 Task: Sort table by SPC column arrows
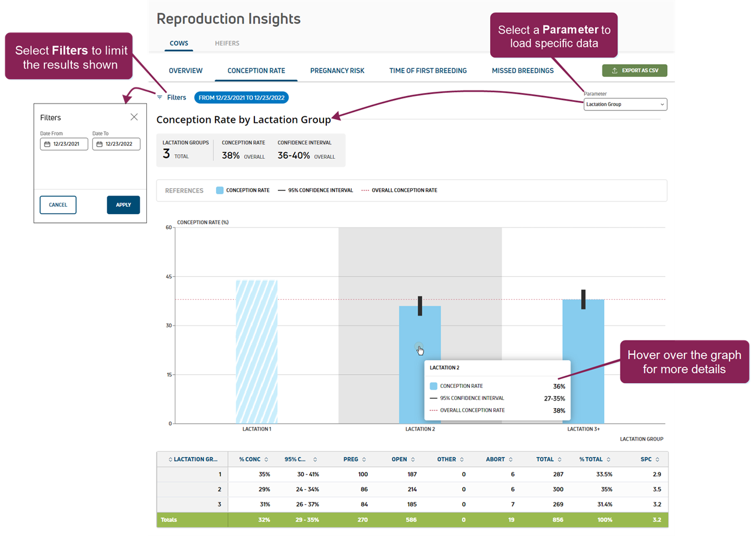coord(658,459)
